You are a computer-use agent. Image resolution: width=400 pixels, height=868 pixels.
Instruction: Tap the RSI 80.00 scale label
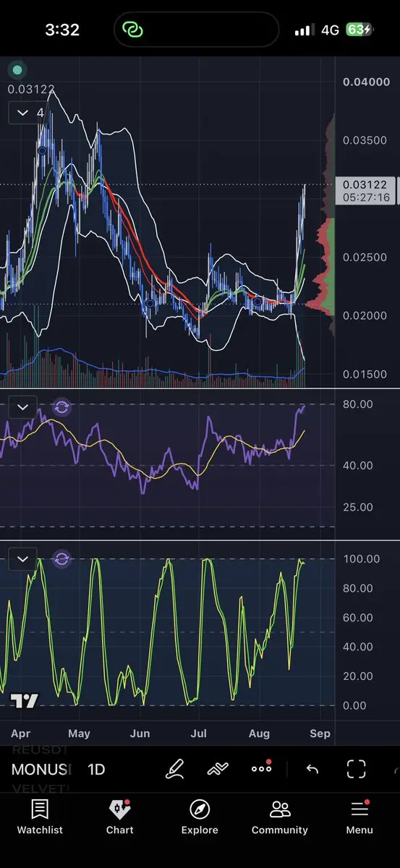[357, 404]
